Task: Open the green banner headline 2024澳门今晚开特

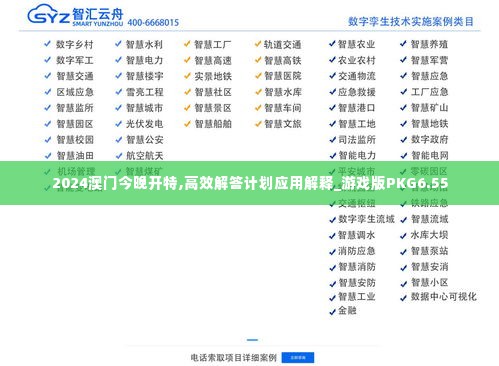Action: pos(250,183)
